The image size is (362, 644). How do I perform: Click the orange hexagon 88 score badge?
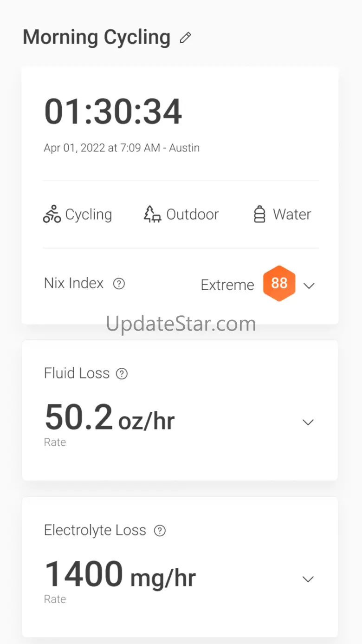coord(279,283)
